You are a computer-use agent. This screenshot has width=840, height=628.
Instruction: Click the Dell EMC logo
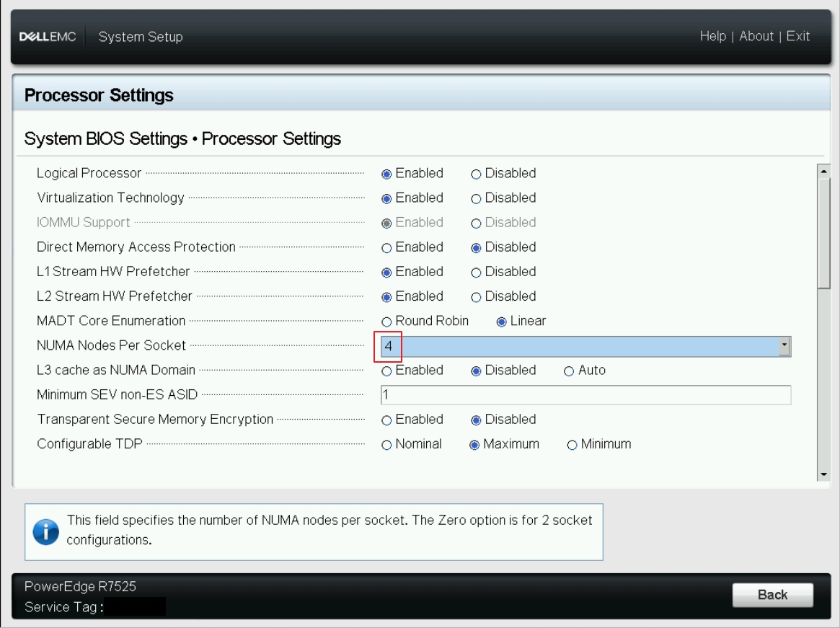tap(48, 37)
